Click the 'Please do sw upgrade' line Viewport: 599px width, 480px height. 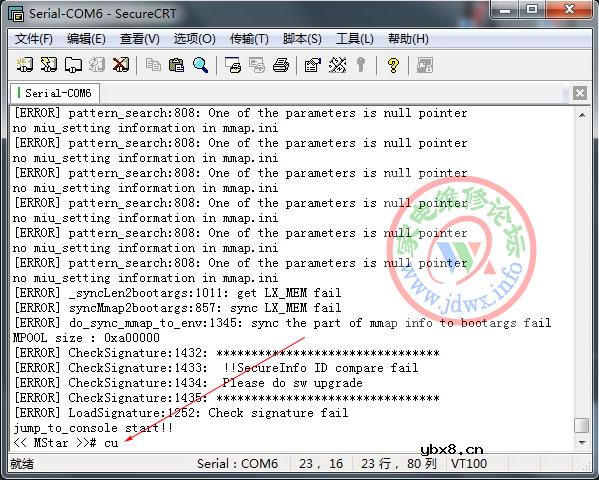pyautogui.click(x=188, y=383)
